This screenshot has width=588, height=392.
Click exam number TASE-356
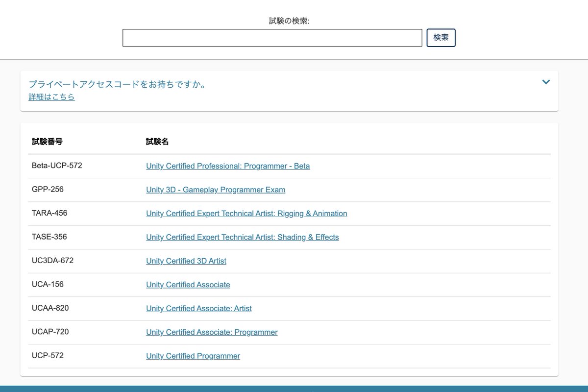49,237
